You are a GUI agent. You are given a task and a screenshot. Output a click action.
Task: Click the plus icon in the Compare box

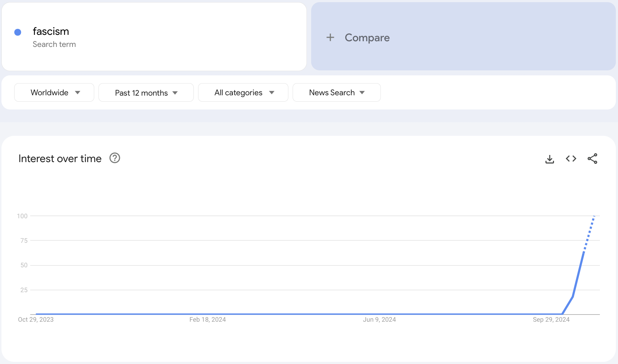tap(330, 37)
